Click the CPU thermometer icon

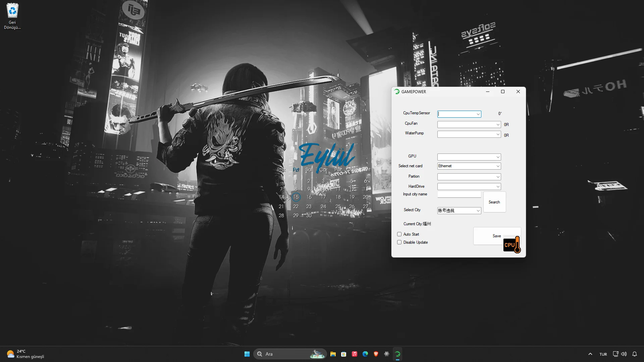pyautogui.click(x=512, y=245)
